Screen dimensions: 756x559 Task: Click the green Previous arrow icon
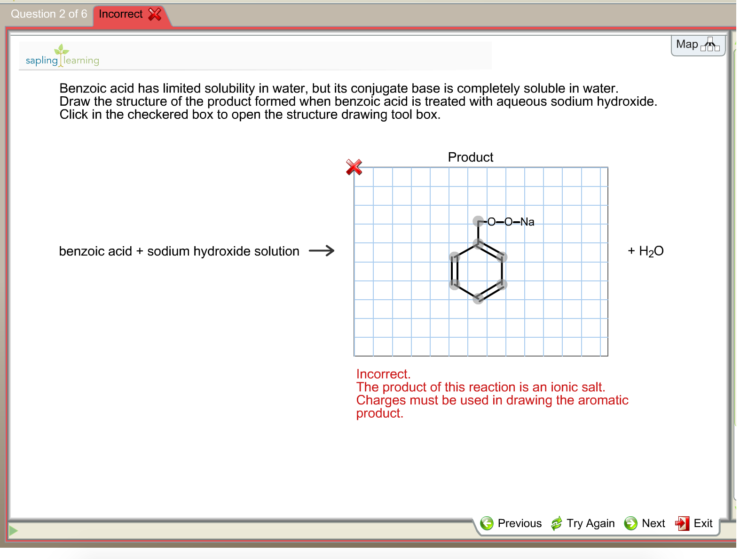[487, 523]
